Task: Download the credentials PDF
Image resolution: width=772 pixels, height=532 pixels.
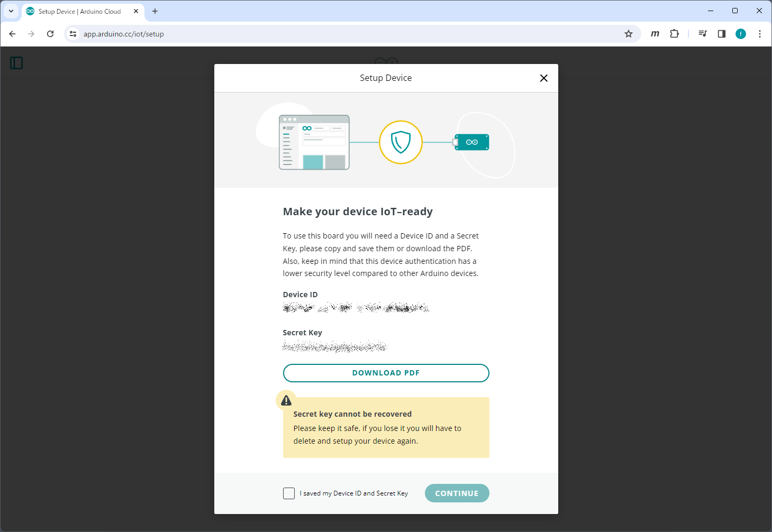Action: [386, 373]
